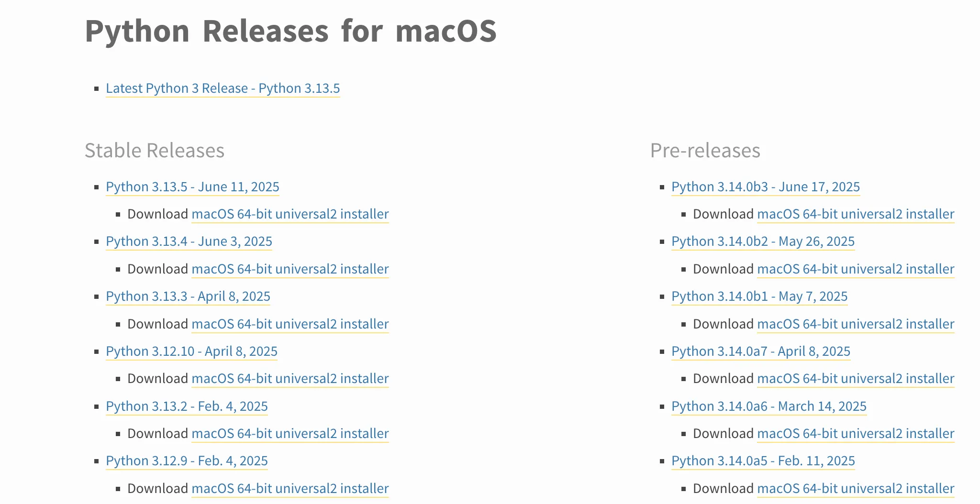Viewport: 980px width, 504px height.
Task: Download macOS installer for Python 3.12.9
Action: [290, 488]
